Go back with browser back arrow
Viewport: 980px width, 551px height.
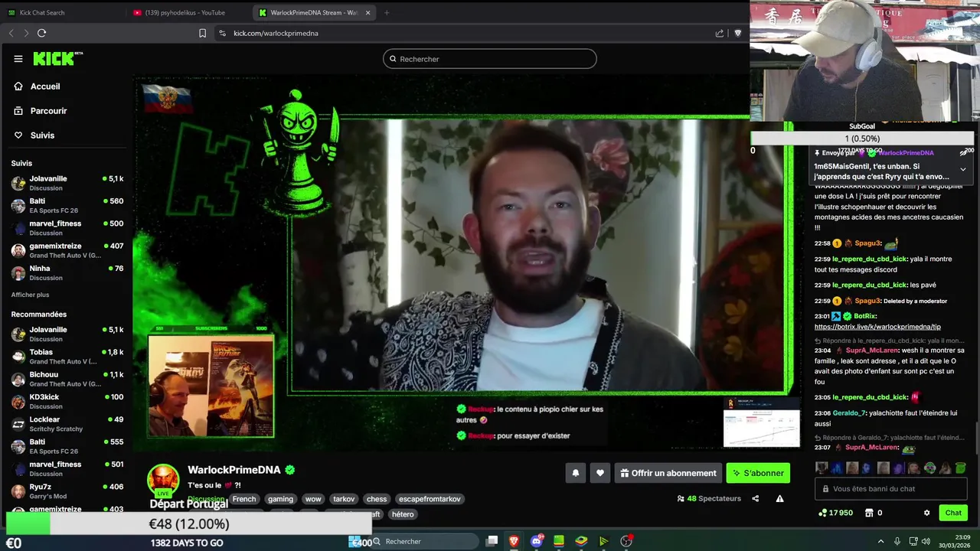(x=11, y=33)
